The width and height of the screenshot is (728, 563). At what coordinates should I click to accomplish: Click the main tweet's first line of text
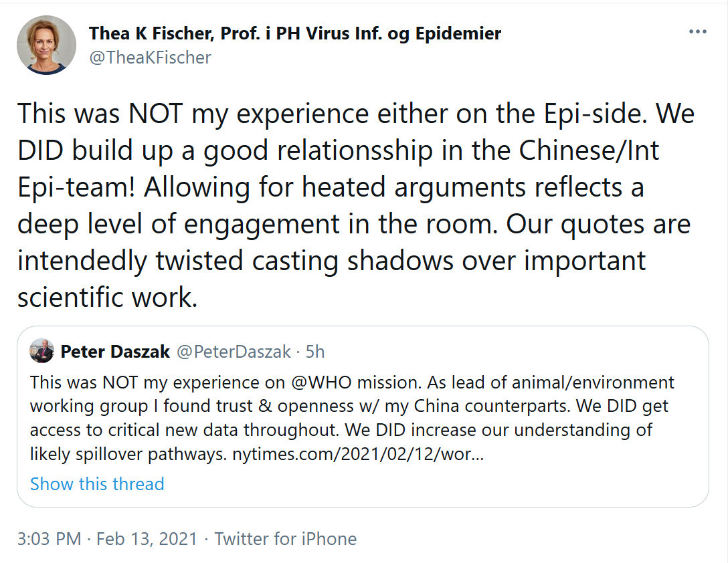[355, 114]
